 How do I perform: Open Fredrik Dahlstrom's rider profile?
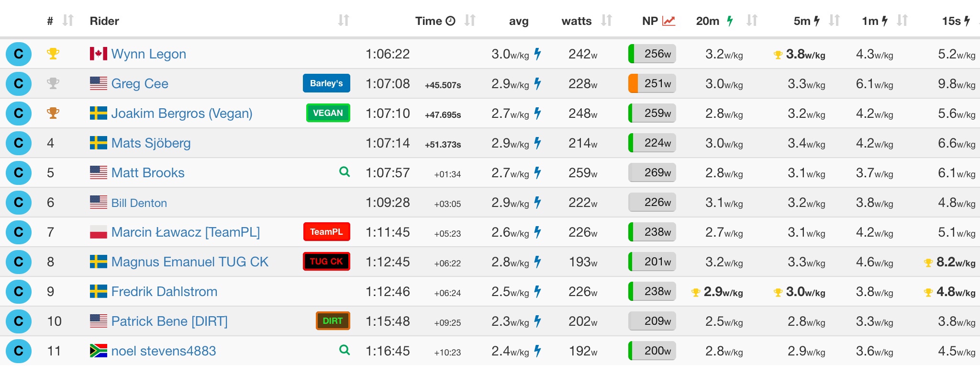(164, 291)
